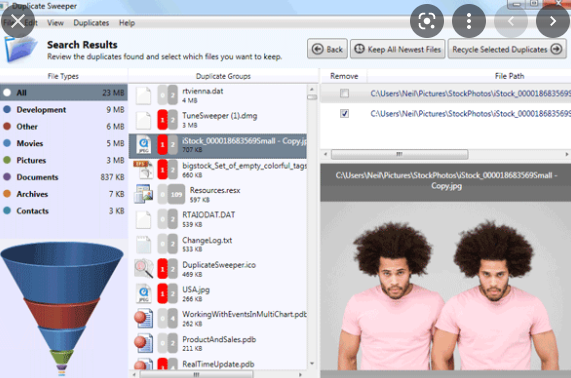Close the image viewer overlay with X
Viewport: 571px width, 378px height.
[17, 21]
